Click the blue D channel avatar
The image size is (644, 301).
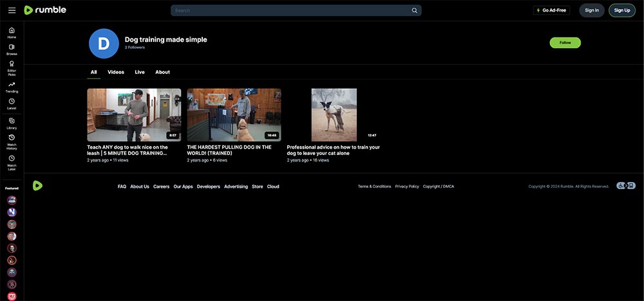coord(104,44)
